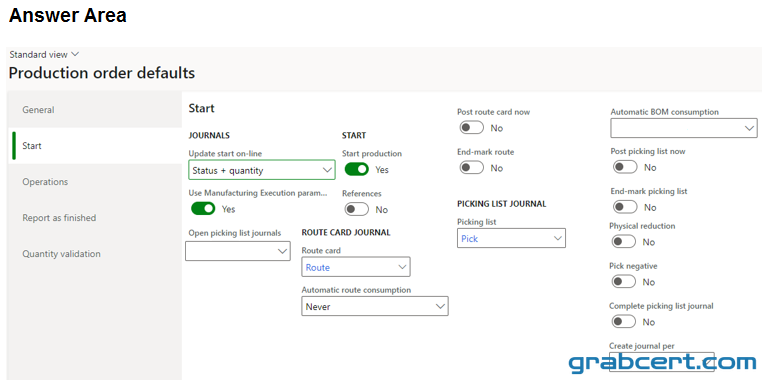Open the Picking list dropdown
This screenshot has height=380, width=762.
511,238
